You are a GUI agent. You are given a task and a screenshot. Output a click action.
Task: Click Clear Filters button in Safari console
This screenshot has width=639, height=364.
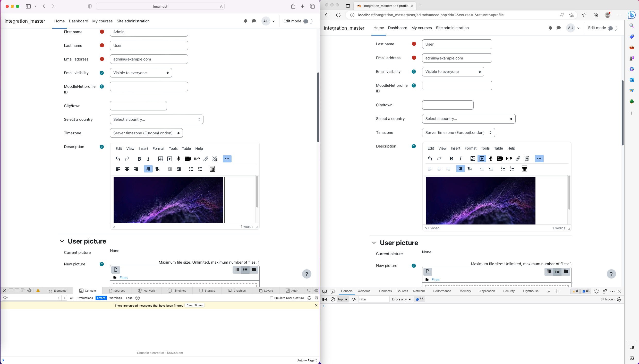(194, 305)
